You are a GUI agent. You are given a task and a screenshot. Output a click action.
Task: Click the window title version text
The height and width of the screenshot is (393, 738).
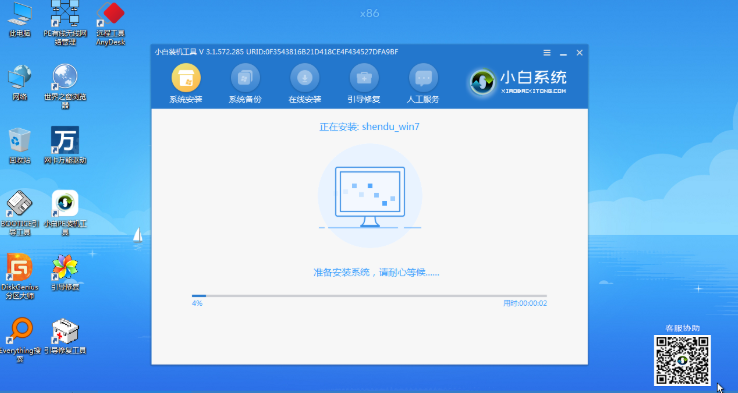tap(276, 52)
